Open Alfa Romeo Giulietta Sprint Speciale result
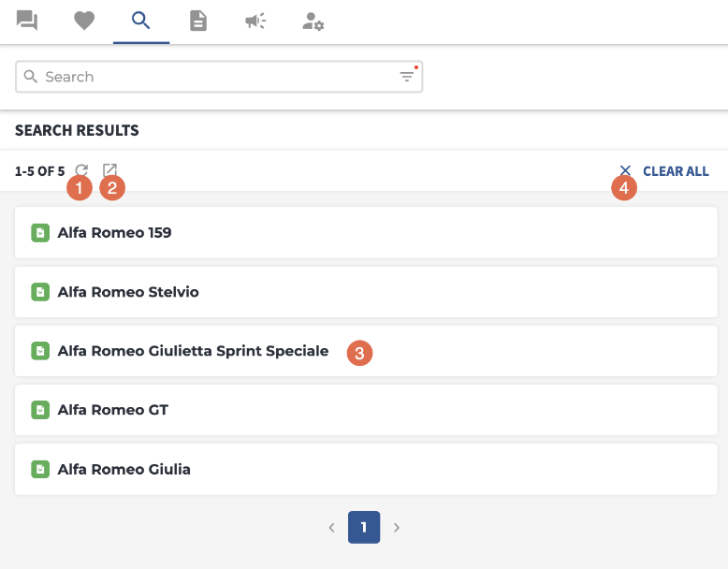 [366, 351]
